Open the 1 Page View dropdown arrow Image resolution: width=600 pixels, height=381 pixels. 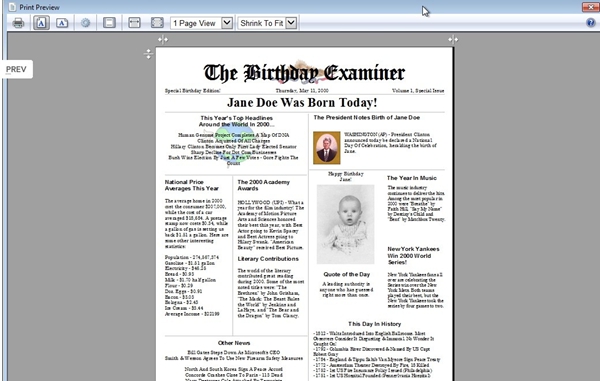pyautogui.click(x=227, y=23)
